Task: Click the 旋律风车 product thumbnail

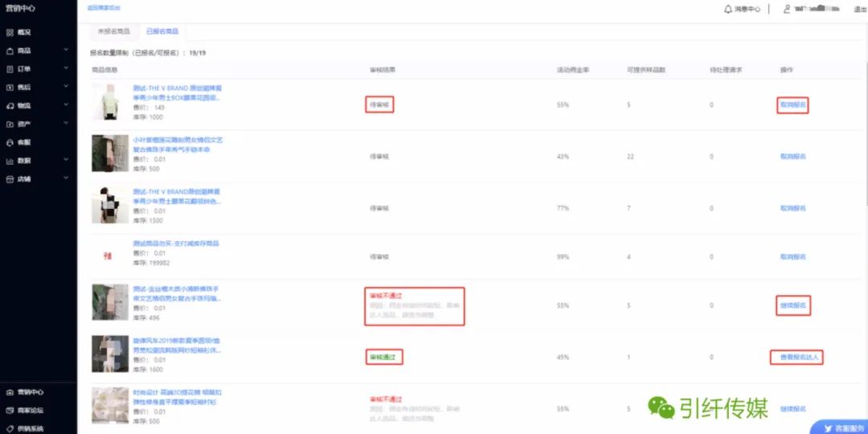Action: (x=110, y=354)
